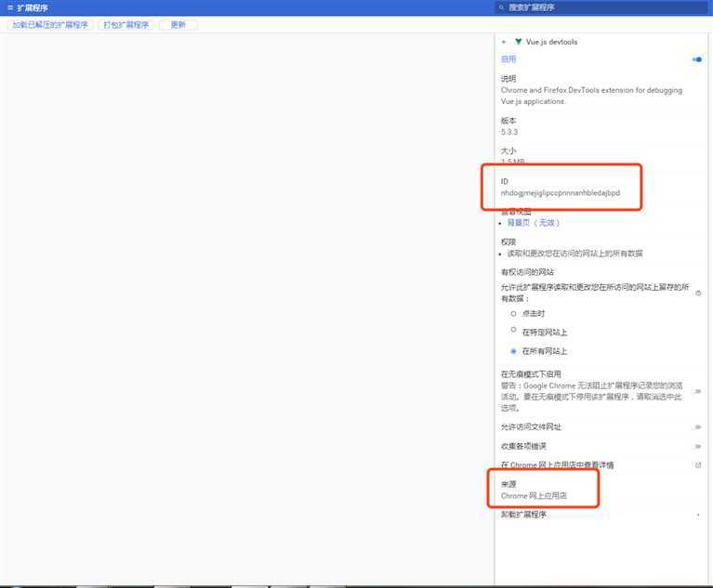Screen dimensions: 713x588
Task: Toggle the 启用 switch for Vue.js devtools
Action: (697, 59)
